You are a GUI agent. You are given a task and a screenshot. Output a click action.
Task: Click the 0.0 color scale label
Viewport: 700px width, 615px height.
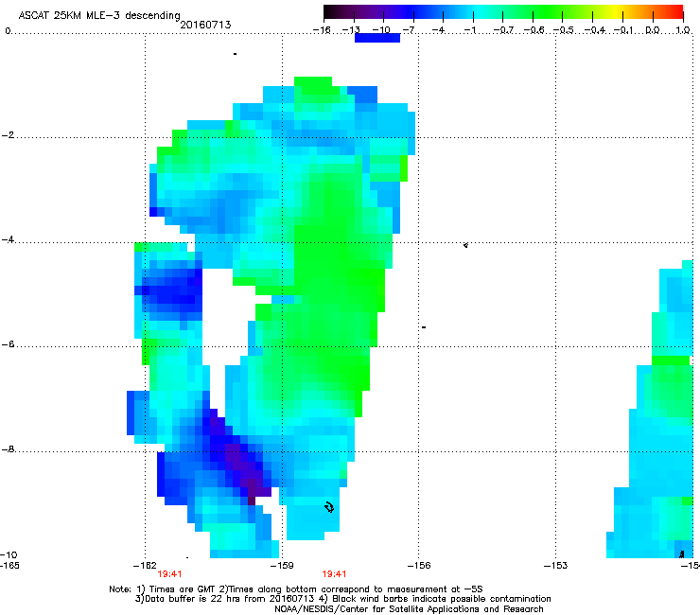pyautogui.click(x=653, y=30)
